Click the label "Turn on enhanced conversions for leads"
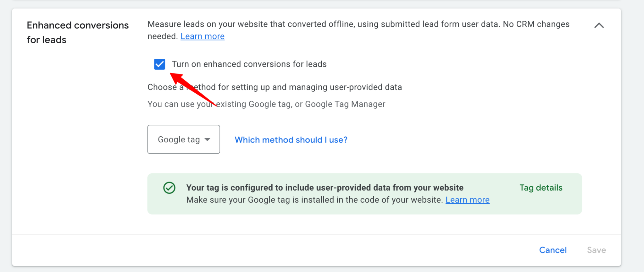 point(249,64)
